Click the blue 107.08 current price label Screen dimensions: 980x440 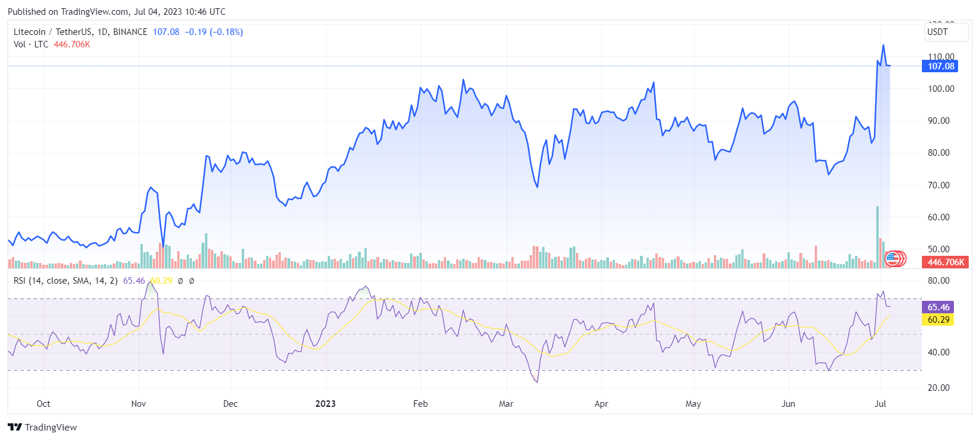pos(940,66)
